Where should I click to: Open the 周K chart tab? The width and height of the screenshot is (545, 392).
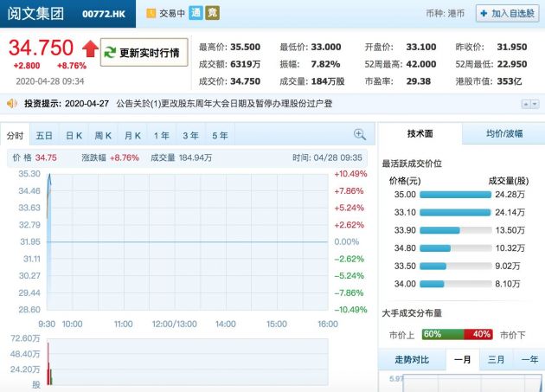(x=103, y=135)
